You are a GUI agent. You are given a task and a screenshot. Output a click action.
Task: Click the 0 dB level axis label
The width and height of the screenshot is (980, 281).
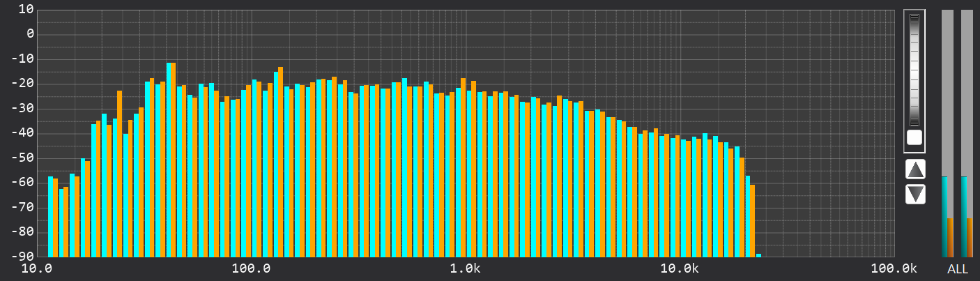[x=29, y=34]
